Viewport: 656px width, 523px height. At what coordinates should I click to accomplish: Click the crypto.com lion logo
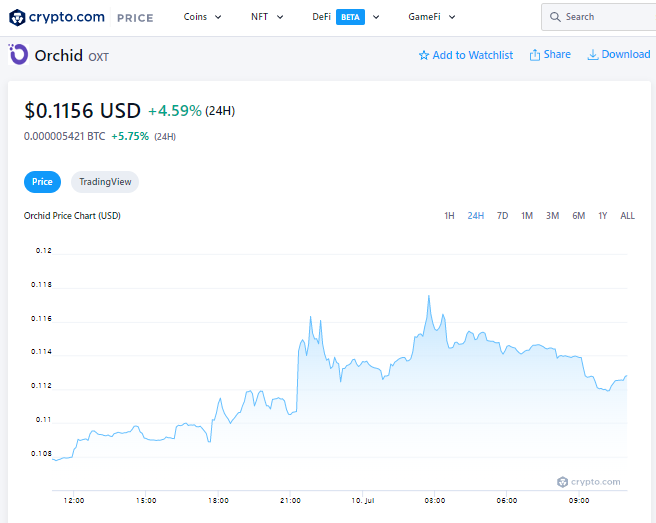pyautogui.click(x=17, y=17)
